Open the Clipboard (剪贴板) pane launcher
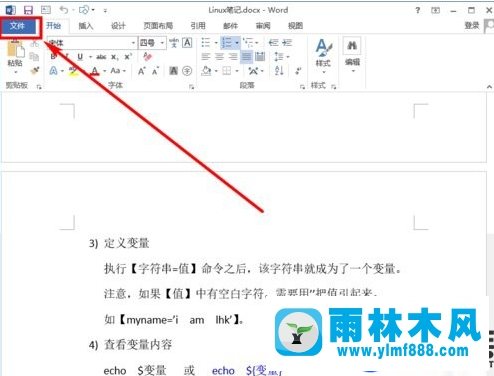The height and width of the screenshot is (376, 494). 39,87
